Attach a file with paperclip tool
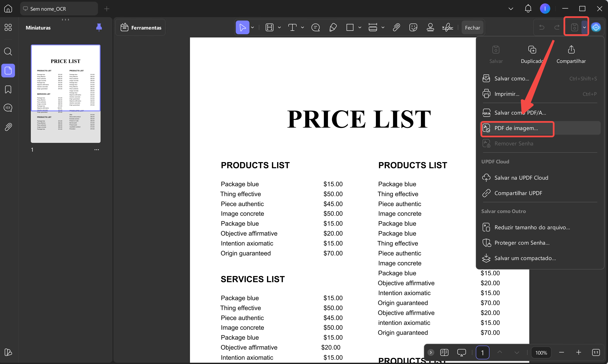Image resolution: width=608 pixels, height=364 pixels. pos(396,27)
